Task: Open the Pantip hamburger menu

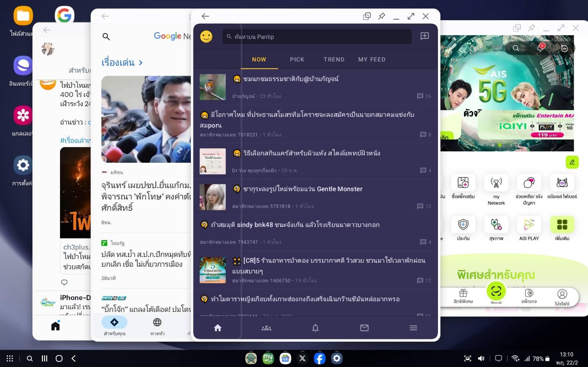Action: pyautogui.click(x=413, y=328)
